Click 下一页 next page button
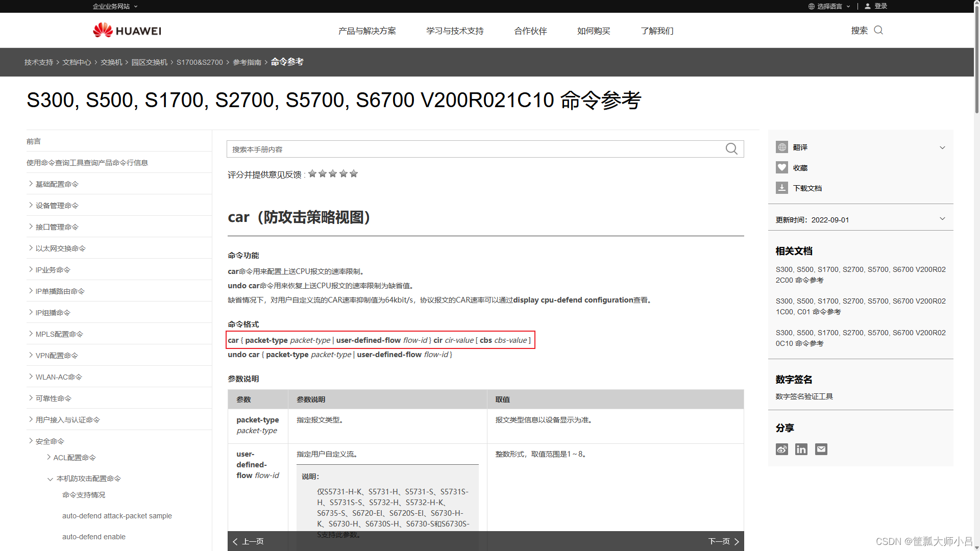The width and height of the screenshot is (980, 551). [724, 541]
